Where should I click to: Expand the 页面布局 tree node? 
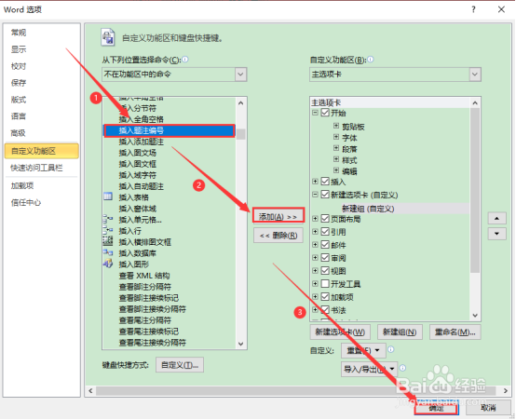pos(315,218)
